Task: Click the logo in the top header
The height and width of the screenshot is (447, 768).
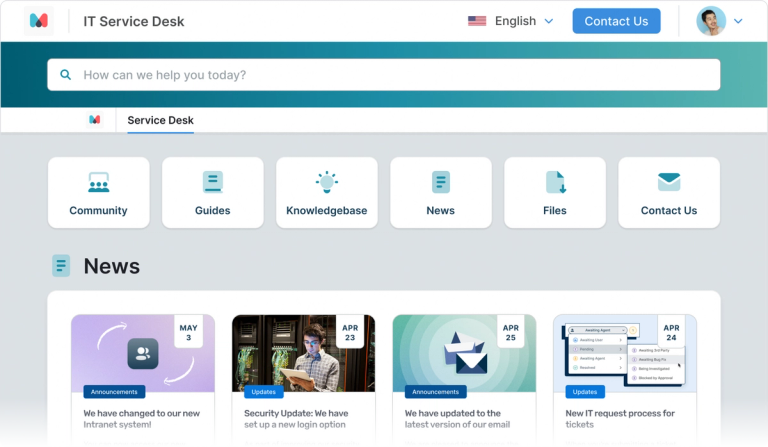Action: pos(38,21)
